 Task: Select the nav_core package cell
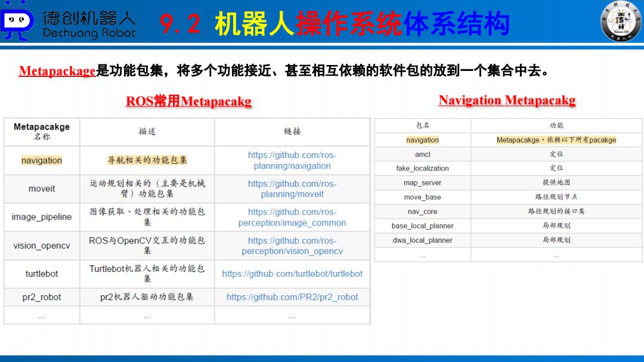[422, 212]
